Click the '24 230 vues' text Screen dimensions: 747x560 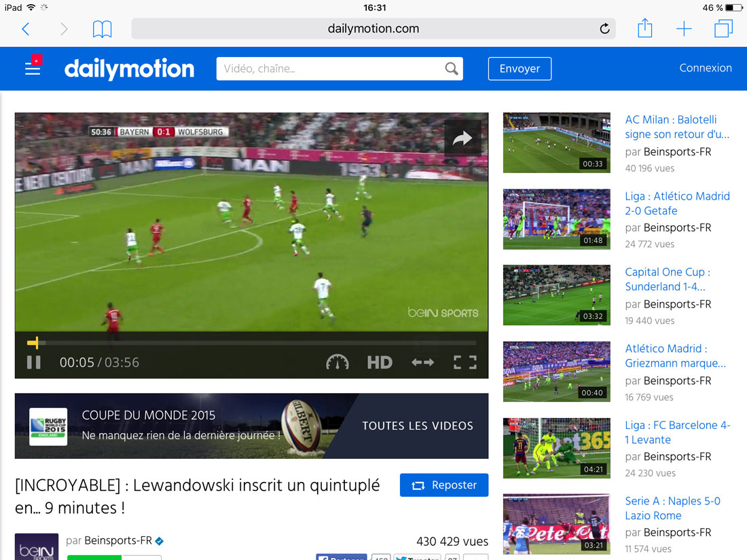[651, 473]
